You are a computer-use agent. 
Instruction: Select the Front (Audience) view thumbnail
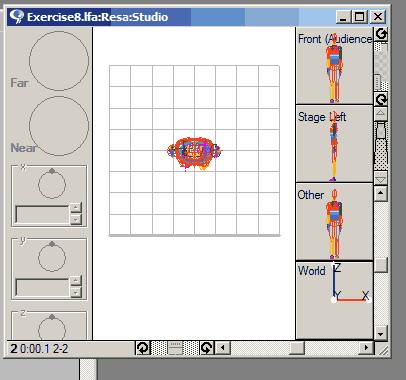click(x=334, y=66)
